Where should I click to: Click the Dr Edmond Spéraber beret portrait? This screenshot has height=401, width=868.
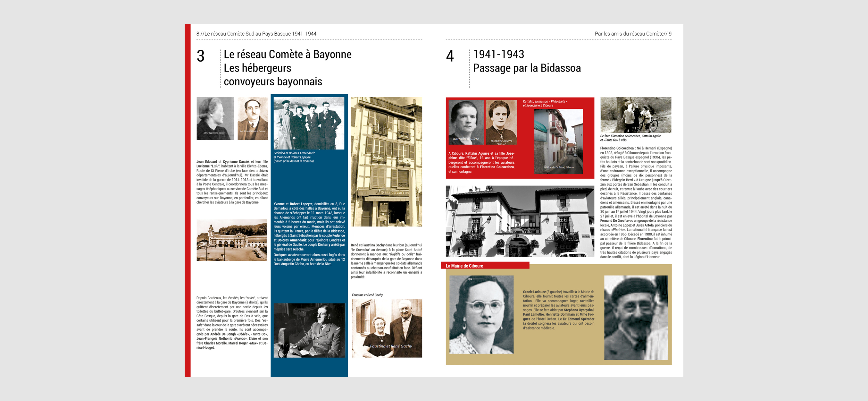636,317
